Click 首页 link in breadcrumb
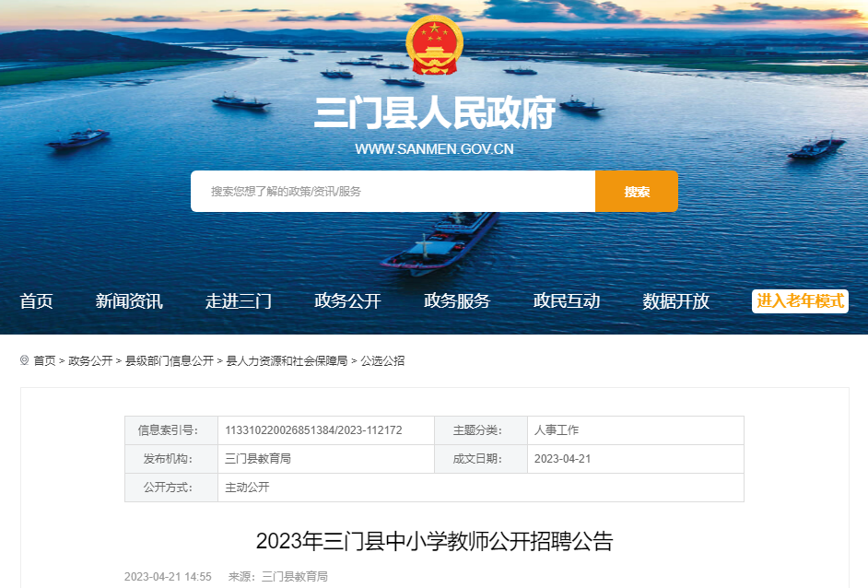 pos(44,361)
